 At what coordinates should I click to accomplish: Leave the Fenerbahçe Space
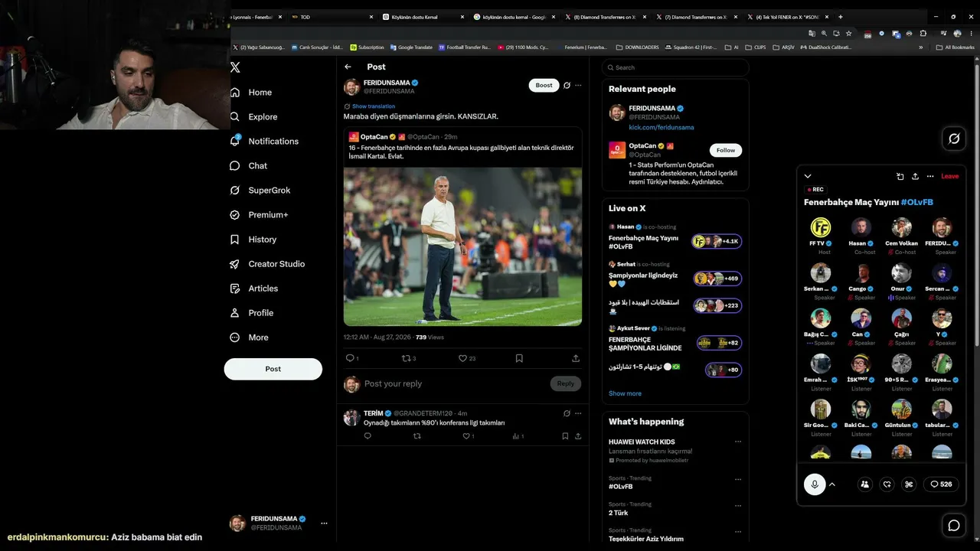point(949,176)
